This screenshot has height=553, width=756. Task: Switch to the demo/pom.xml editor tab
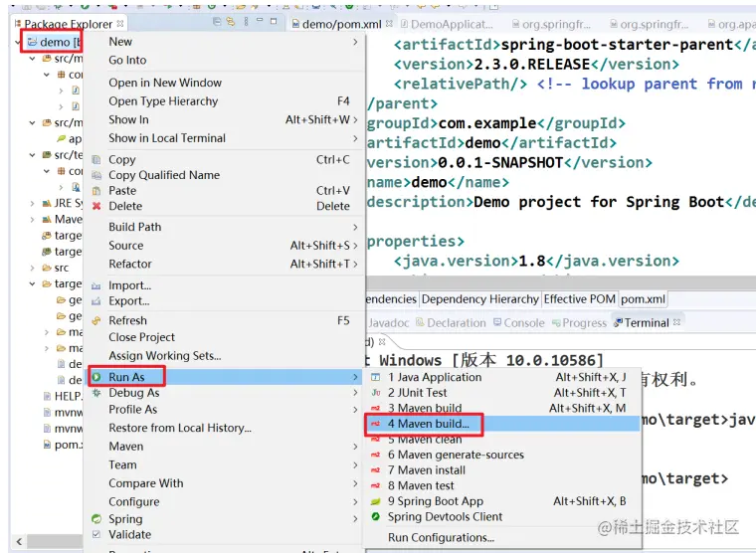click(341, 24)
